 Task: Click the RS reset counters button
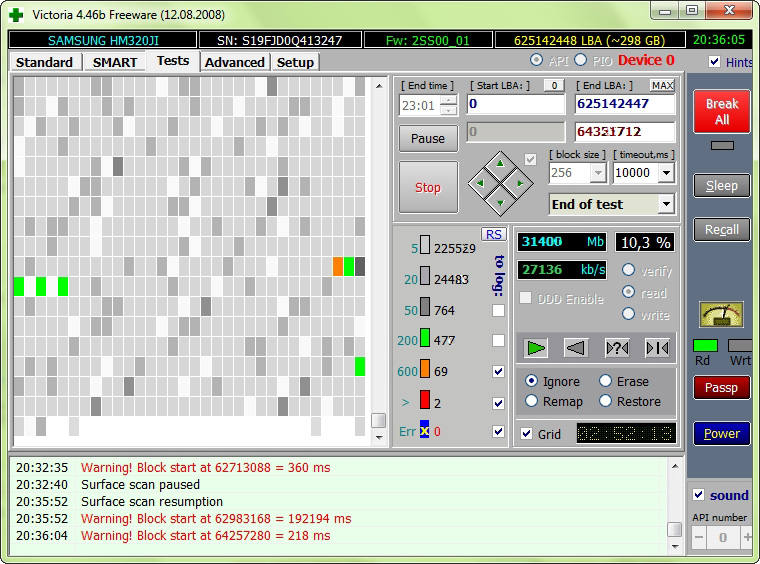[x=493, y=235]
